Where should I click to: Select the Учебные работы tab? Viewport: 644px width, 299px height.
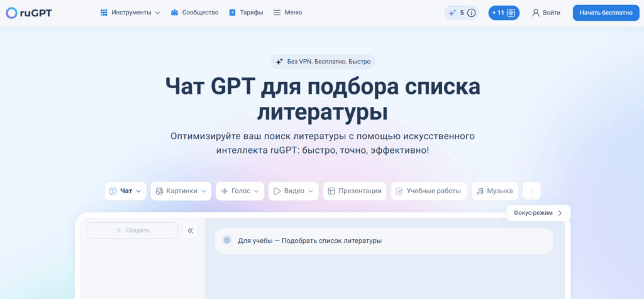click(429, 191)
